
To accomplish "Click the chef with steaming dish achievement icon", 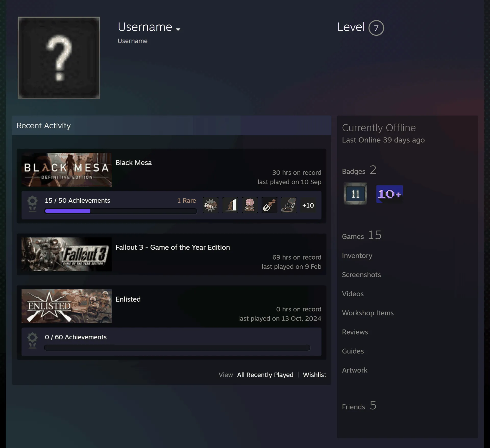I will 289,205.
